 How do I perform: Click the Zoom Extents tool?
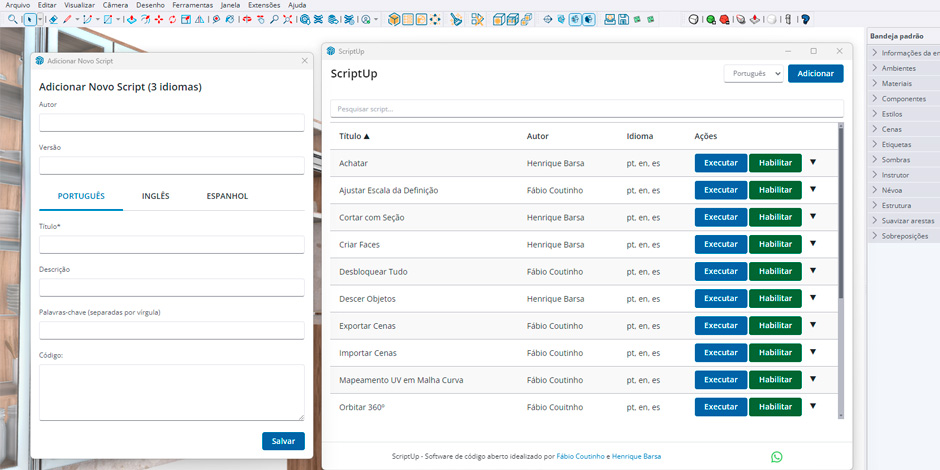[x=288, y=19]
